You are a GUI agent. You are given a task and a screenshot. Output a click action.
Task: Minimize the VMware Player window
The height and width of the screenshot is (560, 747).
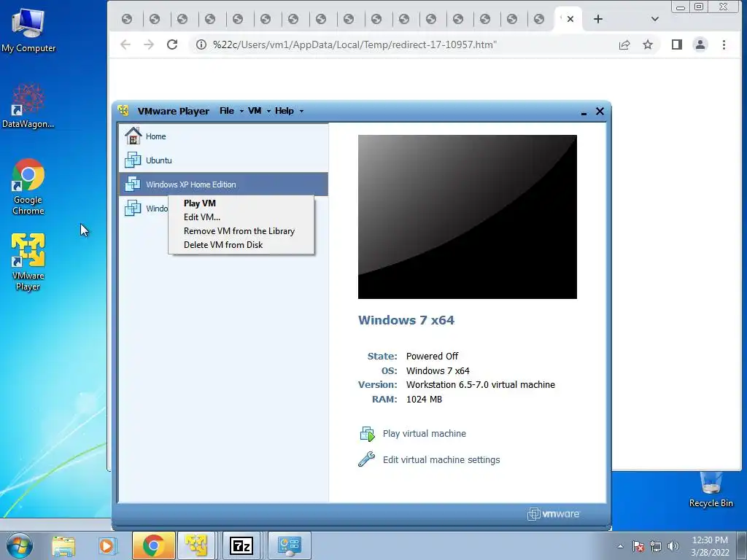[x=584, y=112]
